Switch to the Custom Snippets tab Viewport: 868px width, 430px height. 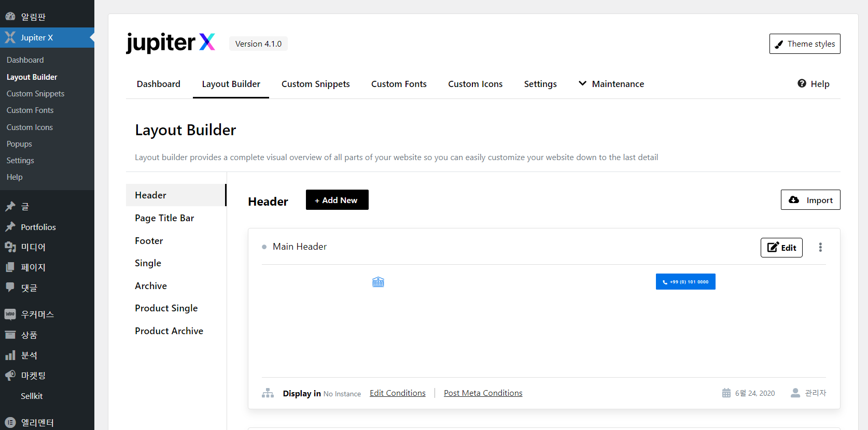click(316, 84)
